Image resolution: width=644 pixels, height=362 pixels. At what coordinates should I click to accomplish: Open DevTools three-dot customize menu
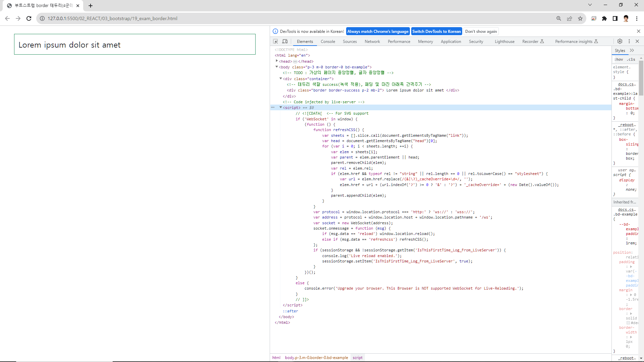tap(629, 41)
